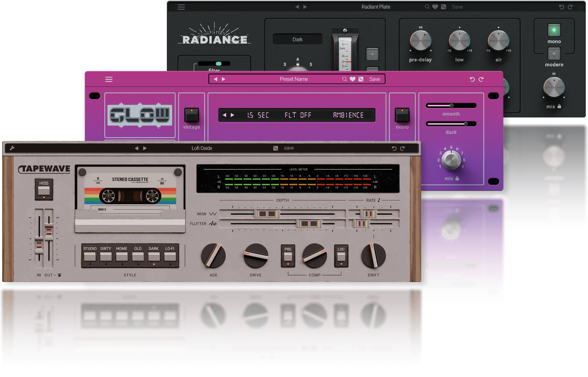The height and width of the screenshot is (377, 588).
Task: Click the FLT OFF readout in Glow
Action: (x=298, y=115)
